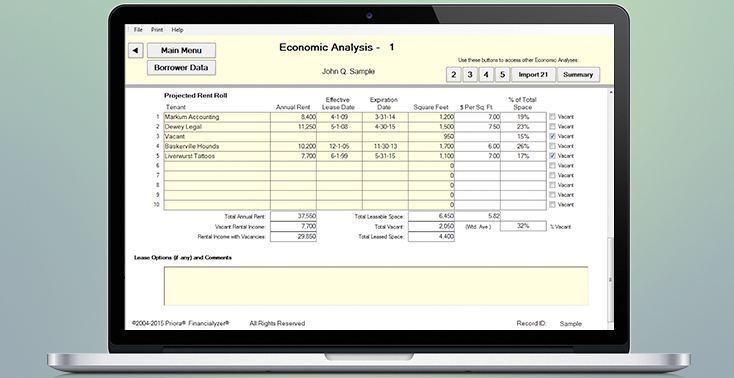Switch to Economic Analysis 5

502,75
